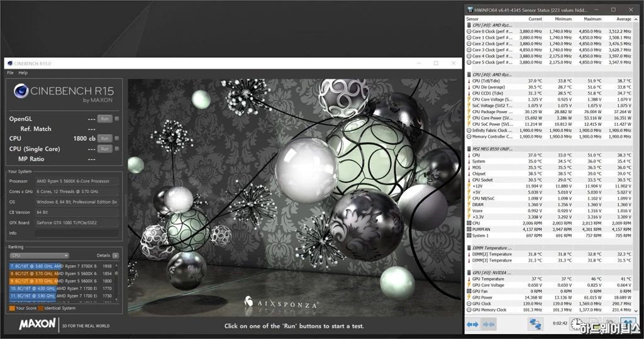
Task: Click the rendered Cinebench scene image
Action: [294, 197]
